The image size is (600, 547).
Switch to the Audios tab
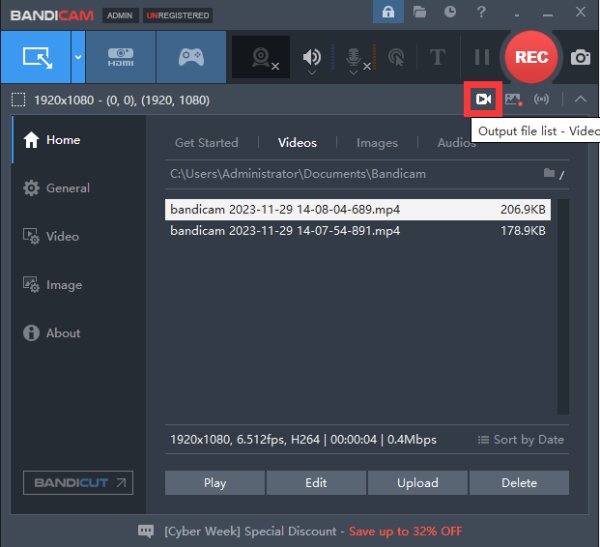tap(456, 143)
